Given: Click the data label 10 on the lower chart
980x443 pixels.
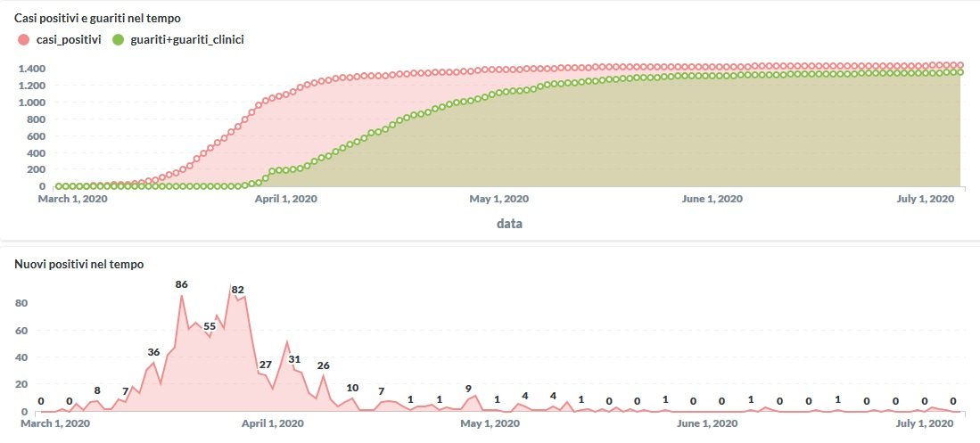Looking at the screenshot, I should pyautogui.click(x=352, y=388).
